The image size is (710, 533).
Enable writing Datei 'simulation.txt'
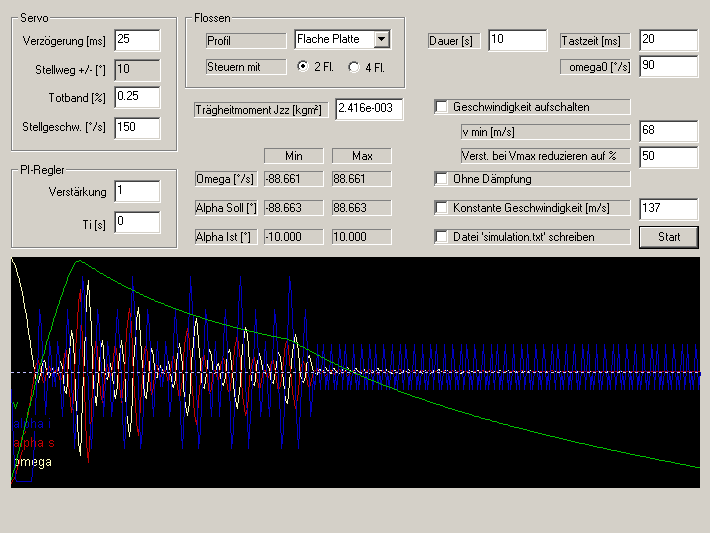(442, 237)
